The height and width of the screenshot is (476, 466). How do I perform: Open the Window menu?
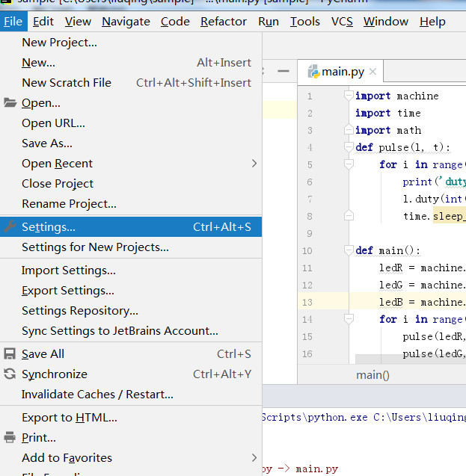point(386,22)
